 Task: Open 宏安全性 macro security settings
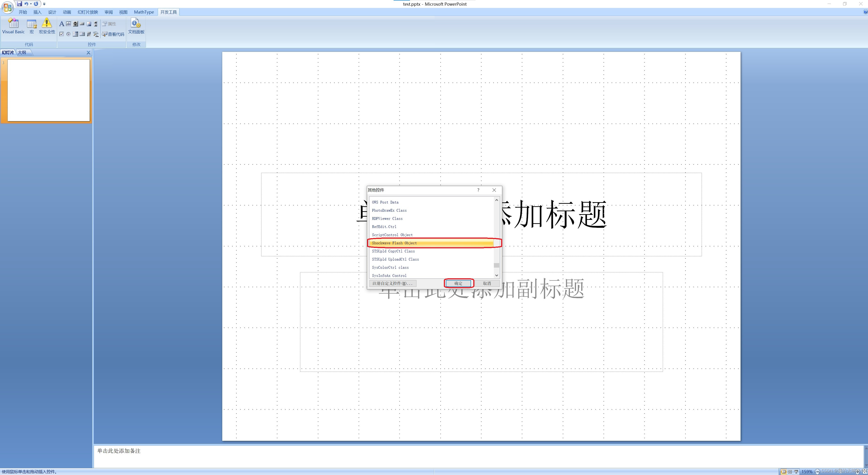click(47, 26)
